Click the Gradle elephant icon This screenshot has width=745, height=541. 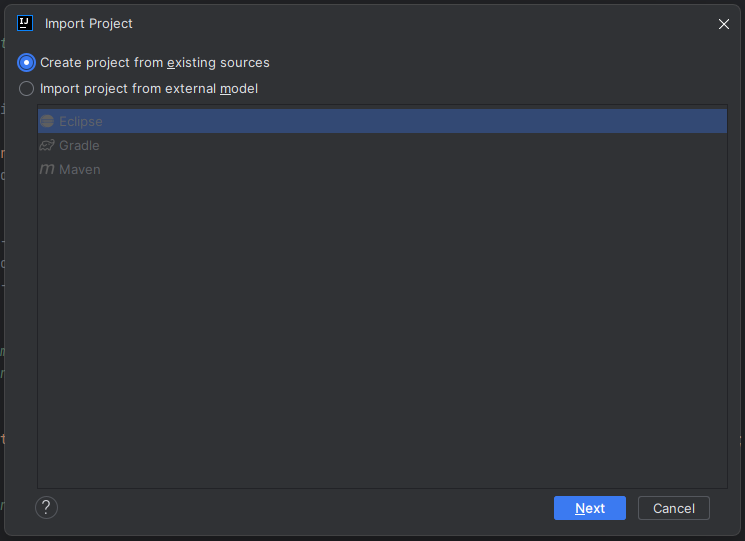[x=47, y=145]
